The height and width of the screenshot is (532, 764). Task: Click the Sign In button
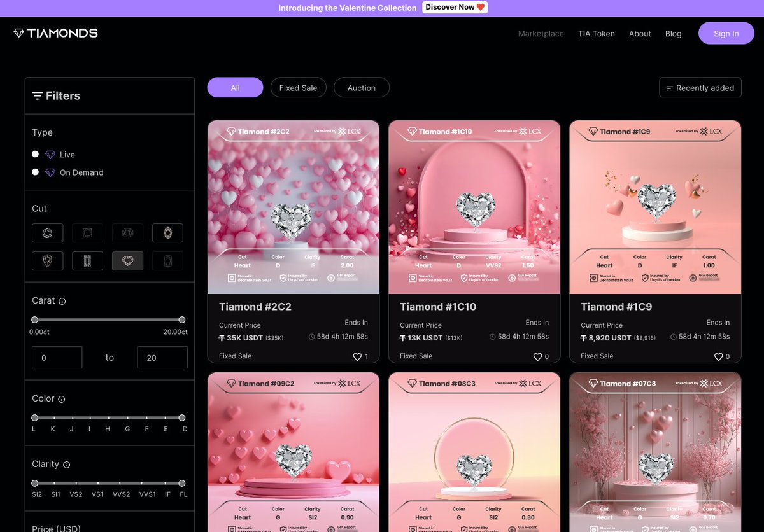[726, 33]
